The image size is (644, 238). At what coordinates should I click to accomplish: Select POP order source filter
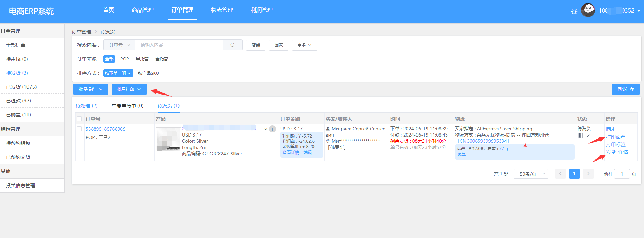coord(125,59)
